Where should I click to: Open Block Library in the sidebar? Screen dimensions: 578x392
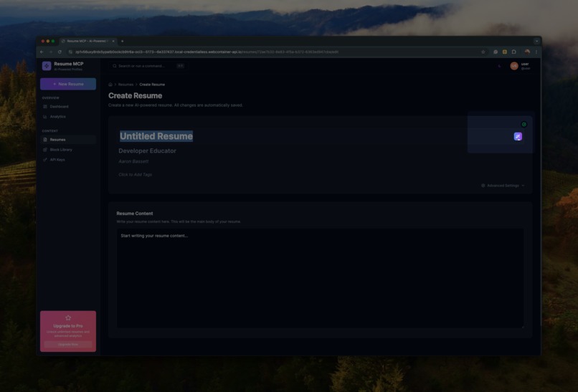68,150
